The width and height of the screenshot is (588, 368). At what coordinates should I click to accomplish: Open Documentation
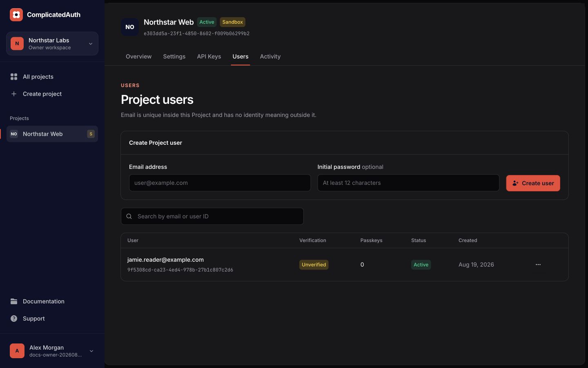point(52,301)
